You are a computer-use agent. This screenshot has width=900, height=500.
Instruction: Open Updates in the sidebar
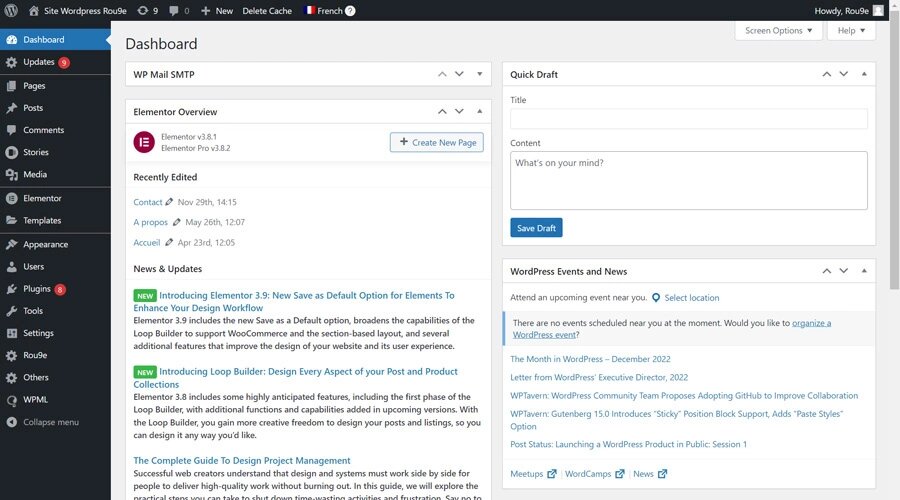click(55, 62)
